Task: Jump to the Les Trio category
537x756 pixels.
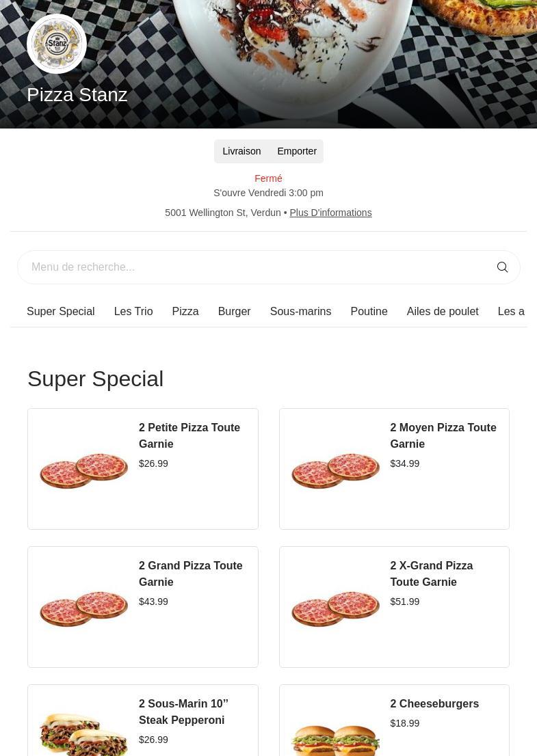Action: click(133, 311)
